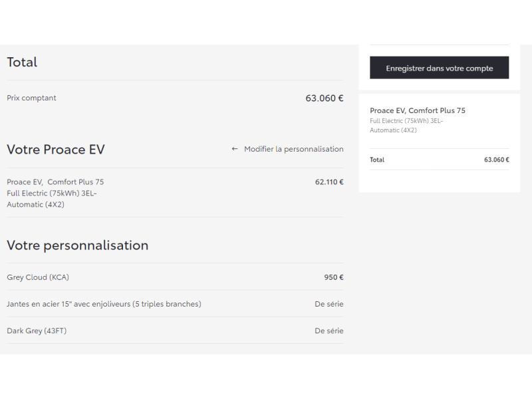
Task: Click the Votre Proace EV heading
Action: coord(56,149)
